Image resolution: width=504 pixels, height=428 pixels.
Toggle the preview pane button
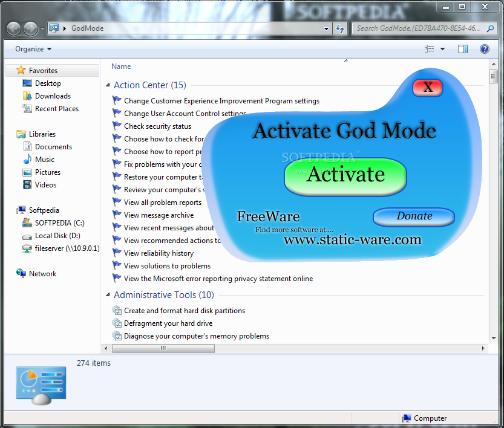click(462, 49)
